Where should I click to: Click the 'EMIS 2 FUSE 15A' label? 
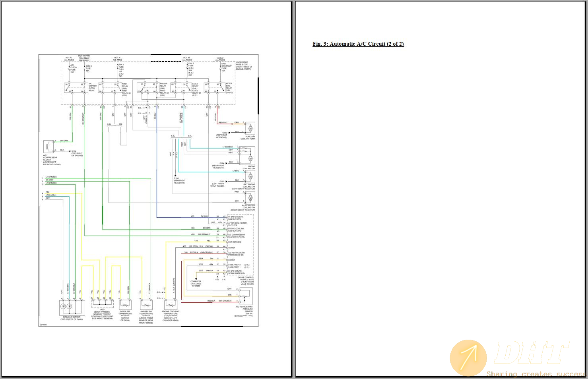tap(89, 68)
